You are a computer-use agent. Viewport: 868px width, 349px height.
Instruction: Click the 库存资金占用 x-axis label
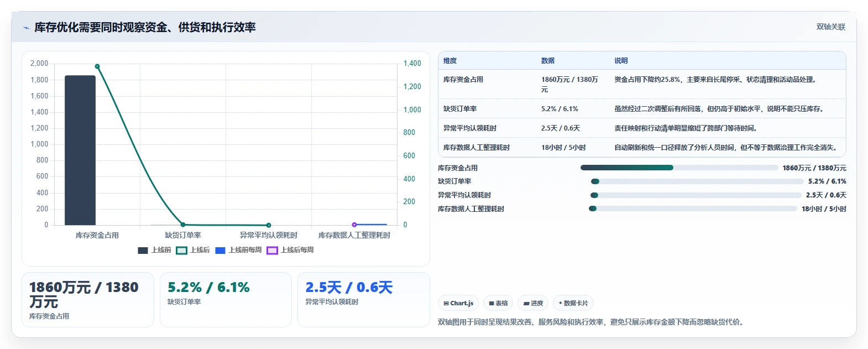[x=97, y=236]
